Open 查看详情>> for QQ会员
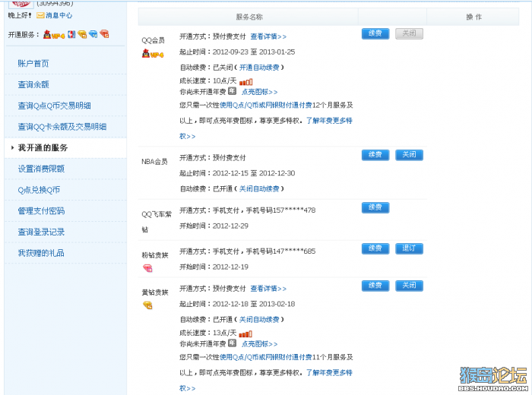The height and width of the screenshot is (395, 532). [268, 36]
